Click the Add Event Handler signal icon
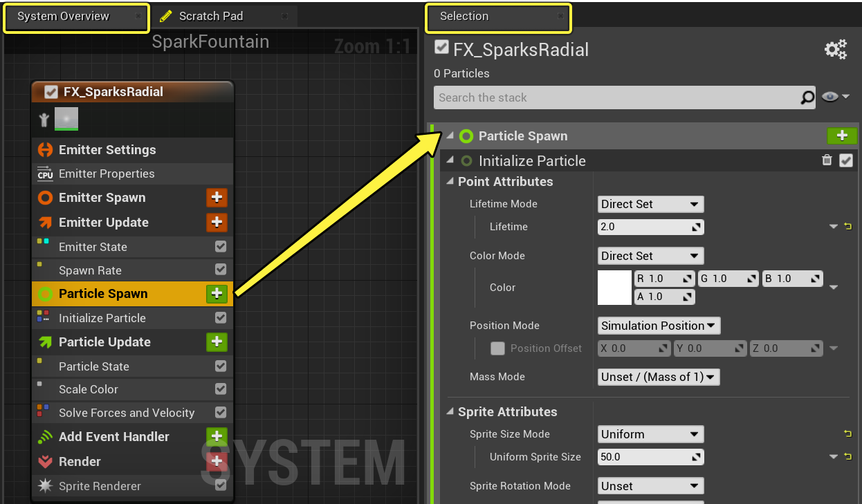The width and height of the screenshot is (862, 504). click(x=45, y=437)
